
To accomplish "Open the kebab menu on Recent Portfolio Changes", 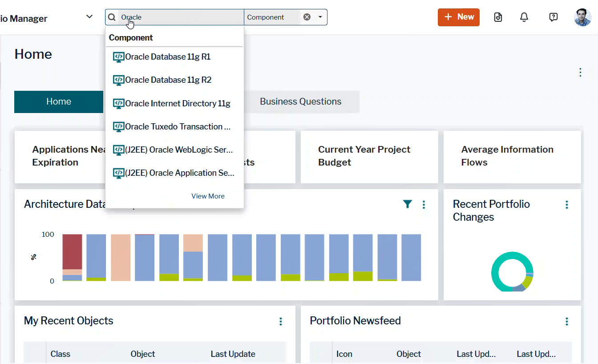I will 567,204.
